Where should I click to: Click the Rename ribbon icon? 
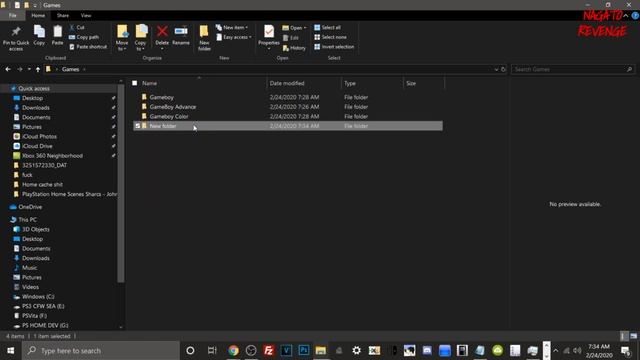click(x=181, y=31)
